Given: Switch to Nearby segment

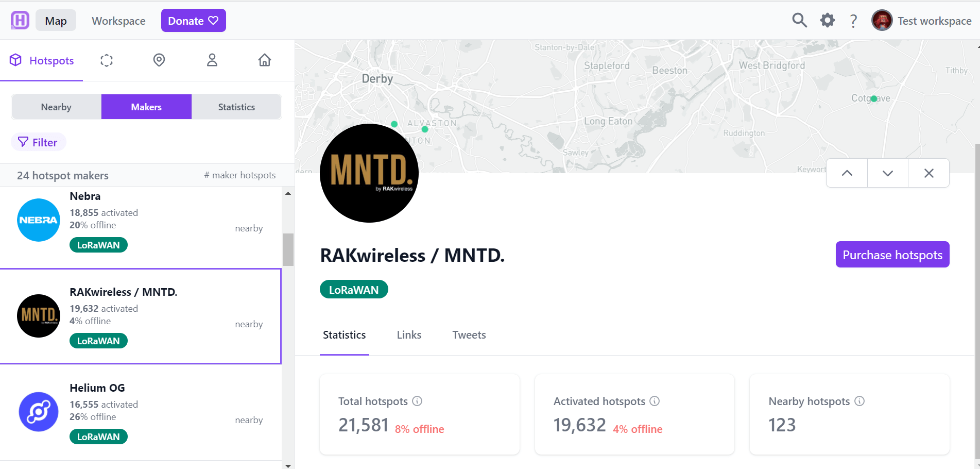Looking at the screenshot, I should tap(56, 107).
